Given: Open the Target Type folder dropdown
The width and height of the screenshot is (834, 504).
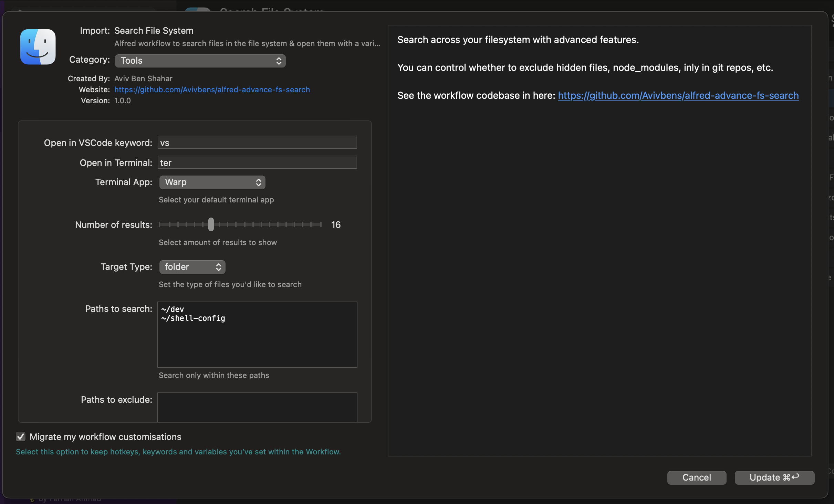Looking at the screenshot, I should coord(192,267).
